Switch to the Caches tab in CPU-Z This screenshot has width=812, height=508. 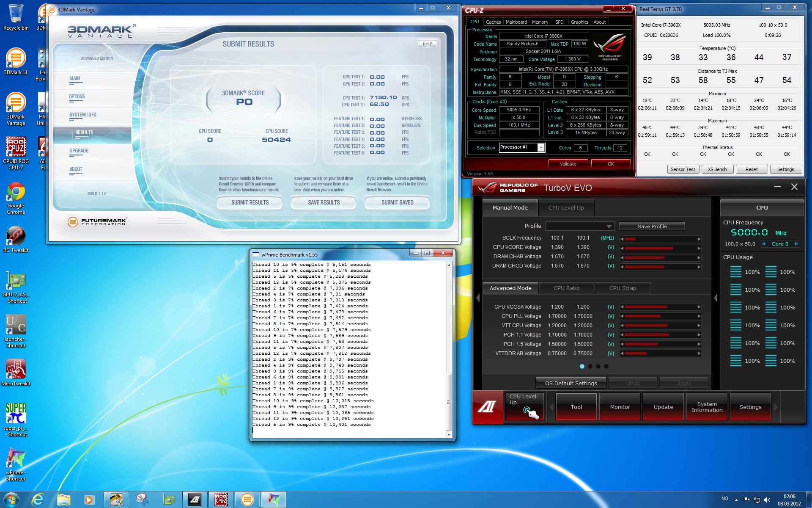coord(493,22)
